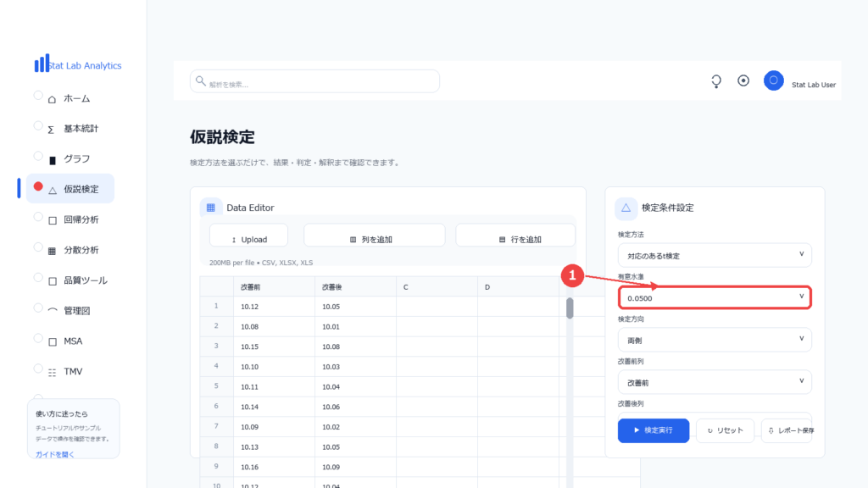Click the レポート保存 button
This screenshot has height=488, width=868.
click(x=787, y=430)
